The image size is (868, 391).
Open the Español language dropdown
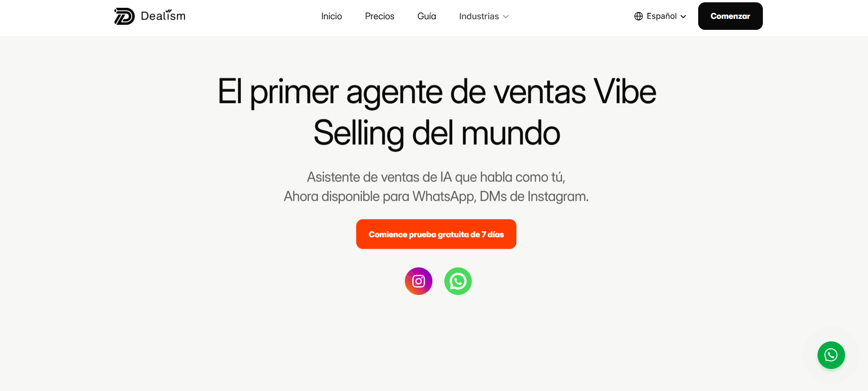pos(660,16)
